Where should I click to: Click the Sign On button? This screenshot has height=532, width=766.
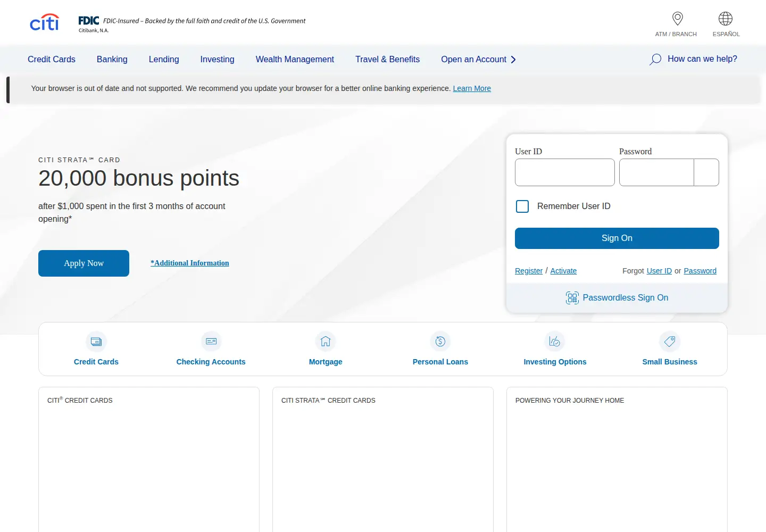click(617, 238)
